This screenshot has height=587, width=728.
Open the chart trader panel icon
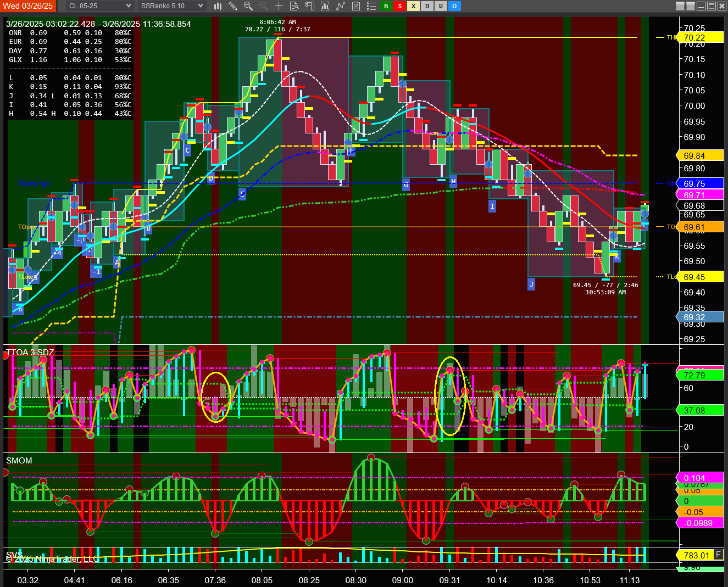(x=310, y=6)
